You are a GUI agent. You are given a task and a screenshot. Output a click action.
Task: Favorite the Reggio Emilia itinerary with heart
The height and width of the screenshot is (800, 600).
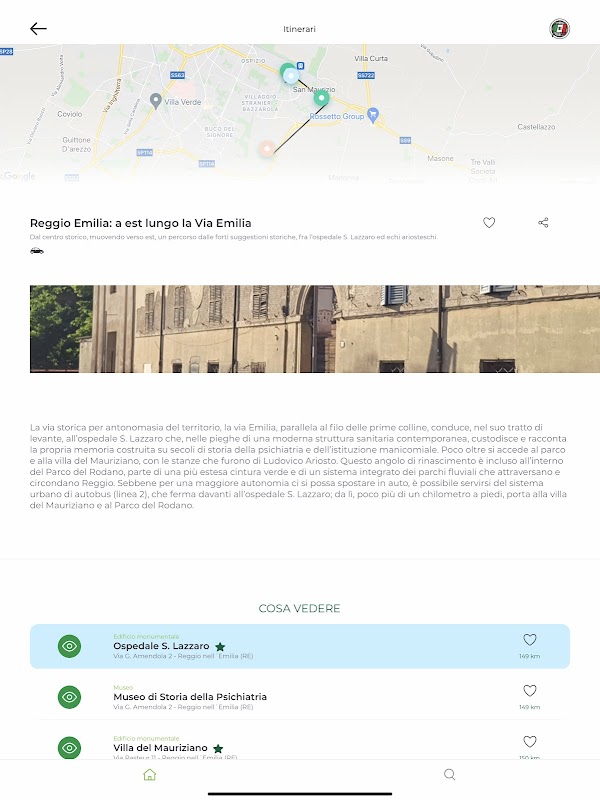click(x=489, y=222)
